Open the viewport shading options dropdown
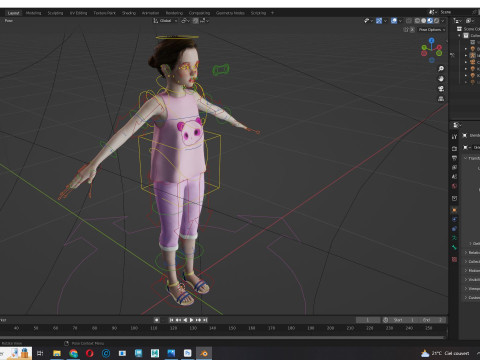The width and height of the screenshot is (480, 360). (x=443, y=21)
